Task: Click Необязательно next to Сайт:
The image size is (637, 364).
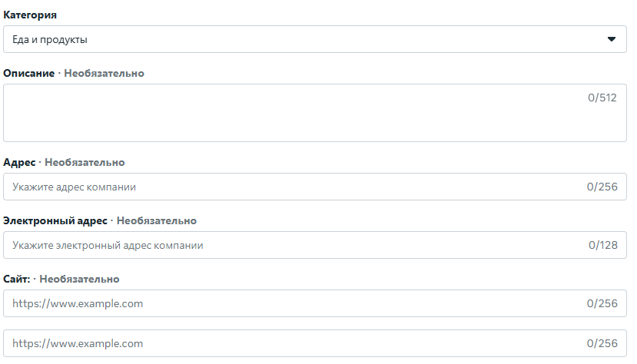Action: [79, 279]
